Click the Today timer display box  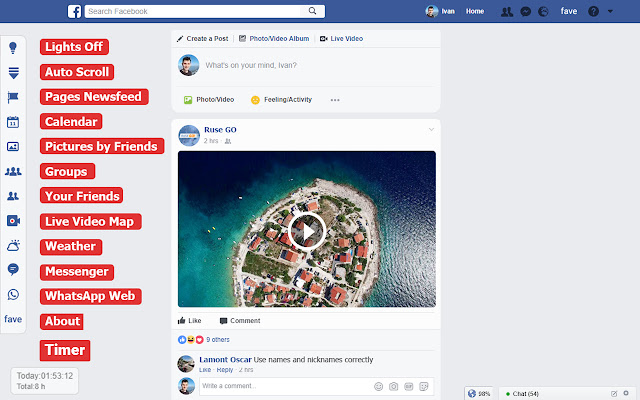44,381
